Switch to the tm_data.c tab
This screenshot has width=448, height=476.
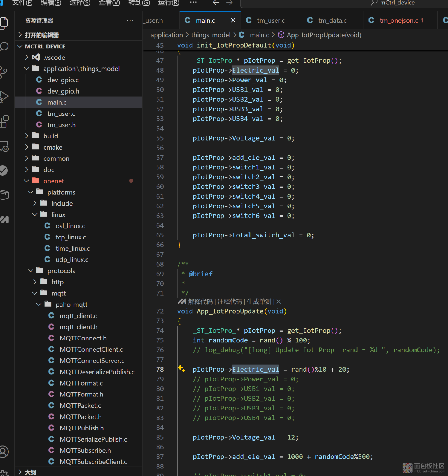point(332,20)
